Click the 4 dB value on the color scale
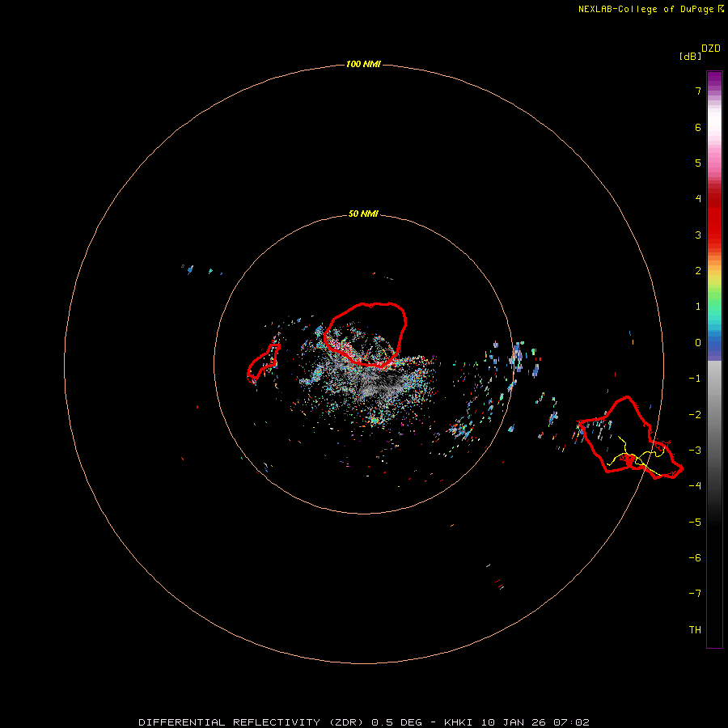This screenshot has height=728, width=728. pyautogui.click(x=698, y=199)
